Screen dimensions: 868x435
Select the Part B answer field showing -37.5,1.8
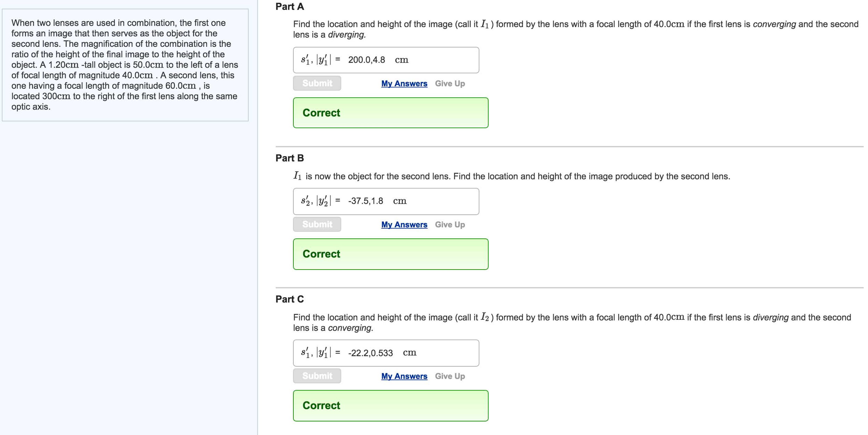pyautogui.click(x=385, y=201)
